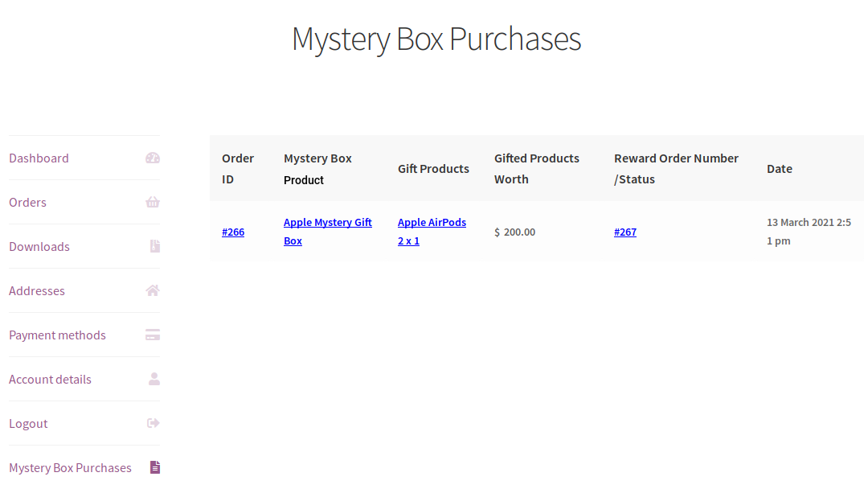Open the Dashboard menu item
Viewport: 868px width, 489px height.
click(39, 158)
